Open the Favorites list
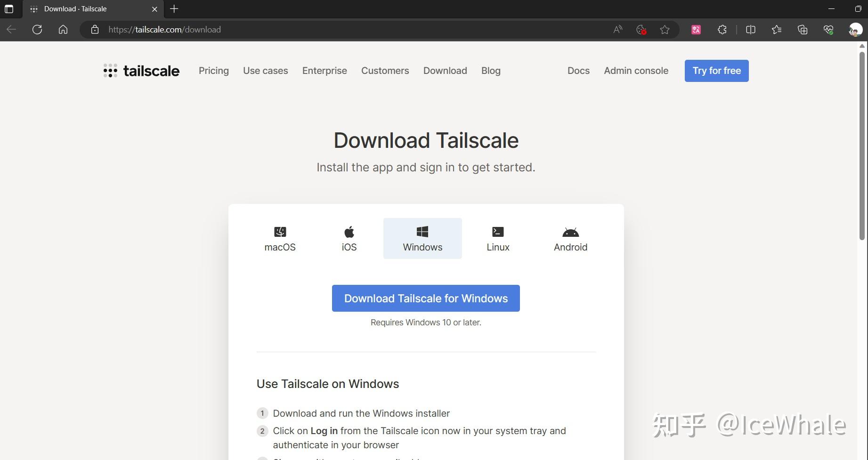 pos(777,30)
